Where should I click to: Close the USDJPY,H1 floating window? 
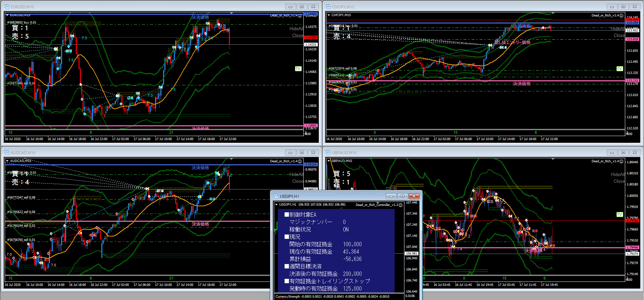pyautogui.click(x=414, y=196)
